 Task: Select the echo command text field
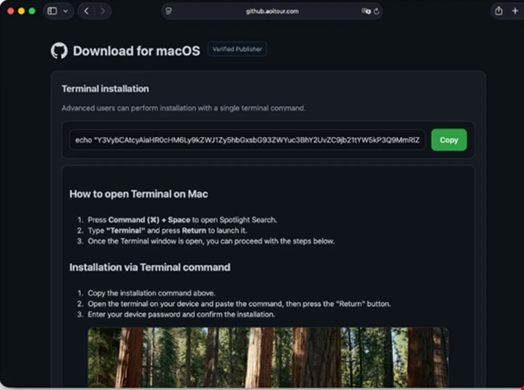click(x=247, y=140)
